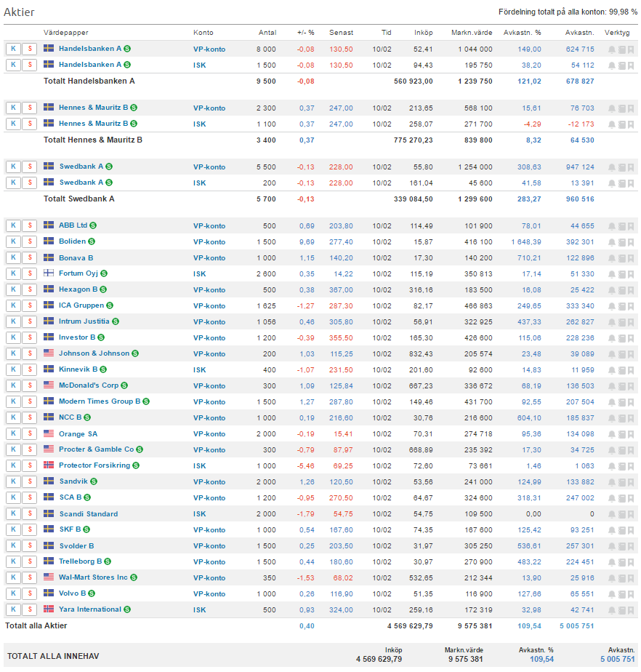The width and height of the screenshot is (641, 672).
Task: Open notebook icon on Handelsbanken A ISK row
Action: 621,65
